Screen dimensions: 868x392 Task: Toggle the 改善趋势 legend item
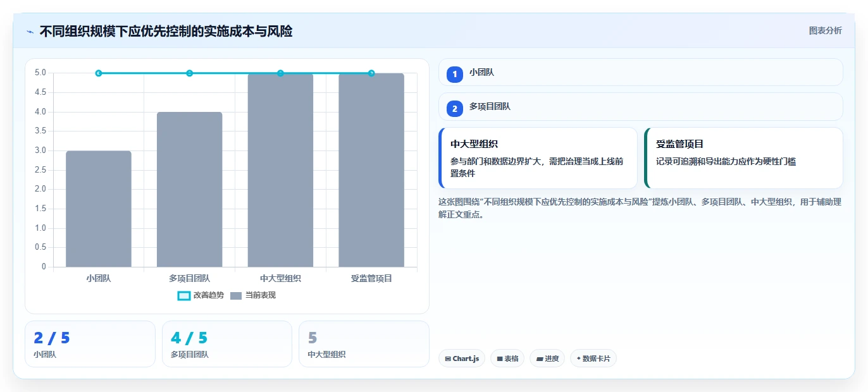pyautogui.click(x=201, y=295)
